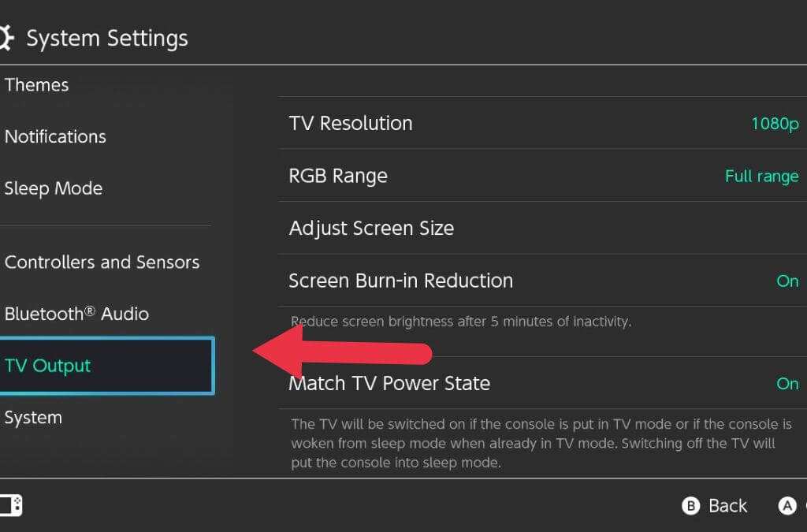This screenshot has height=532, width=807.
Task: Select Sleep Mode in the sidebar
Action: pos(54,188)
